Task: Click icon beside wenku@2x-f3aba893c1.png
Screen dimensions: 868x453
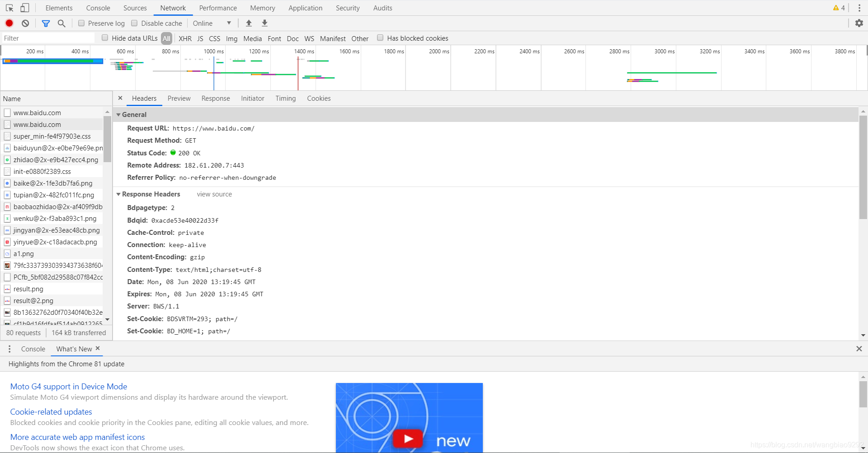Action: [7, 218]
